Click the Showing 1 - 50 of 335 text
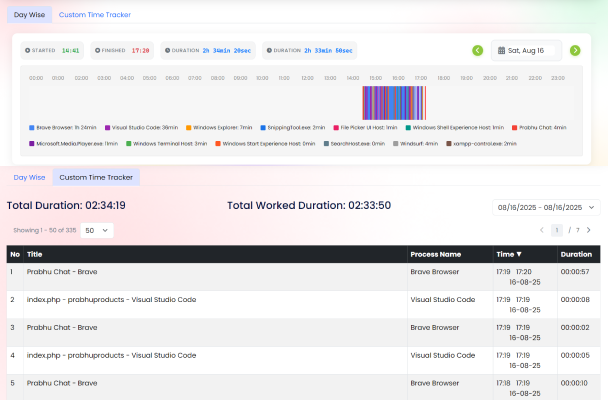 click(x=45, y=230)
